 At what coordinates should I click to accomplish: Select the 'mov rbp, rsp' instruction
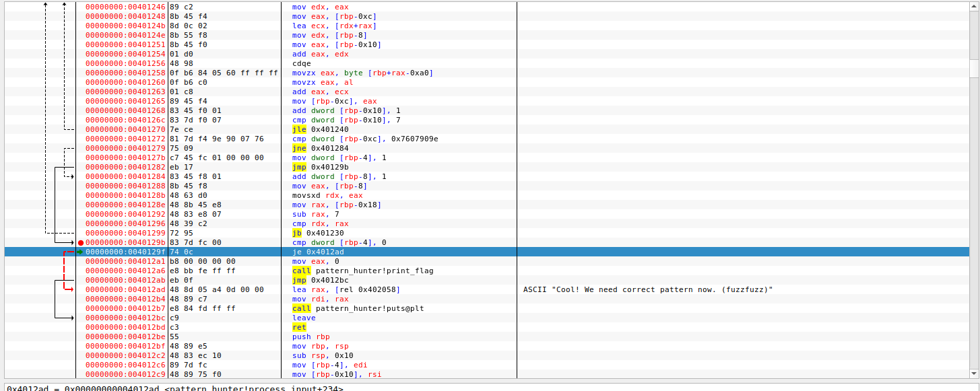pyautogui.click(x=321, y=346)
